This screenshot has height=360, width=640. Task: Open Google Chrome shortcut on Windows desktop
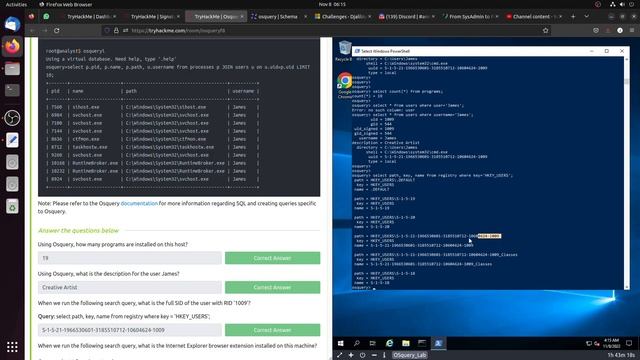pos(345,85)
